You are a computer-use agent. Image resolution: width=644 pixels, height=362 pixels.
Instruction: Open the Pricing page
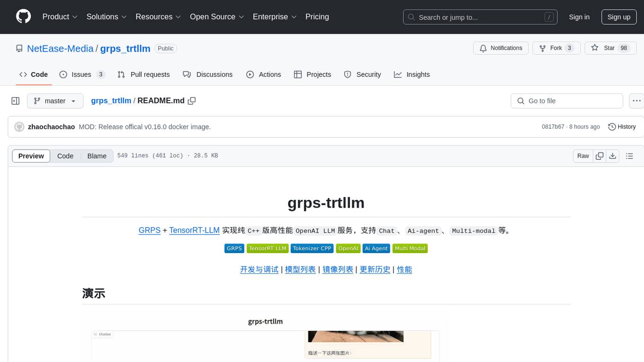[x=317, y=17]
